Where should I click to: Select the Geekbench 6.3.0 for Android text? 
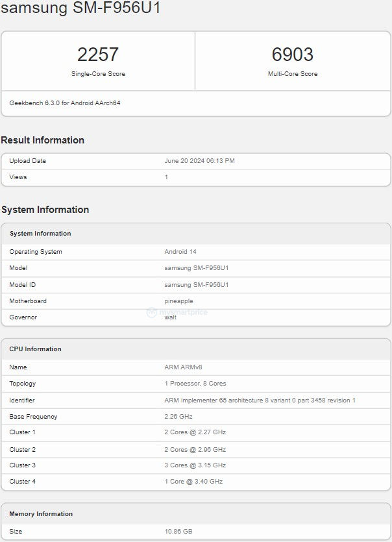tap(65, 103)
